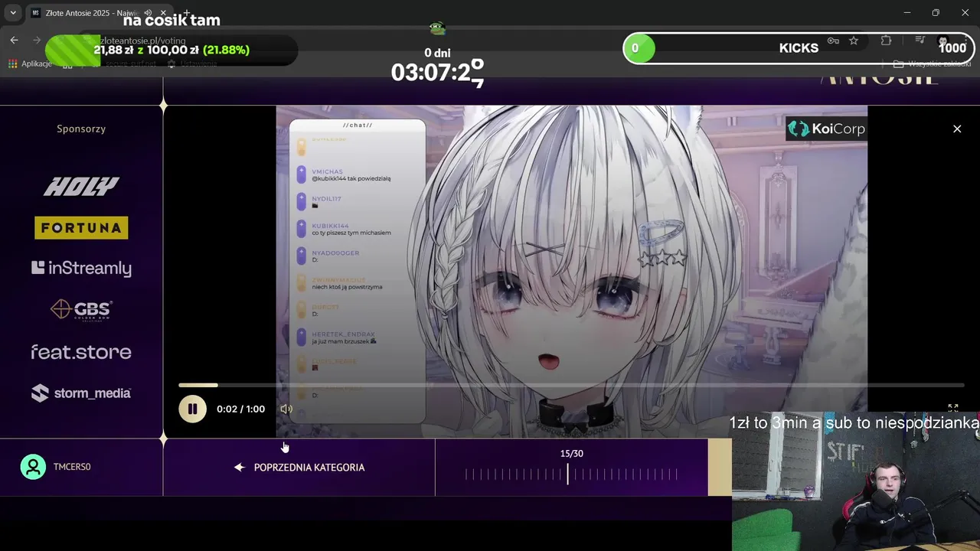The width and height of the screenshot is (980, 551).
Task: Open the saved passwords key icon
Action: click(833, 41)
